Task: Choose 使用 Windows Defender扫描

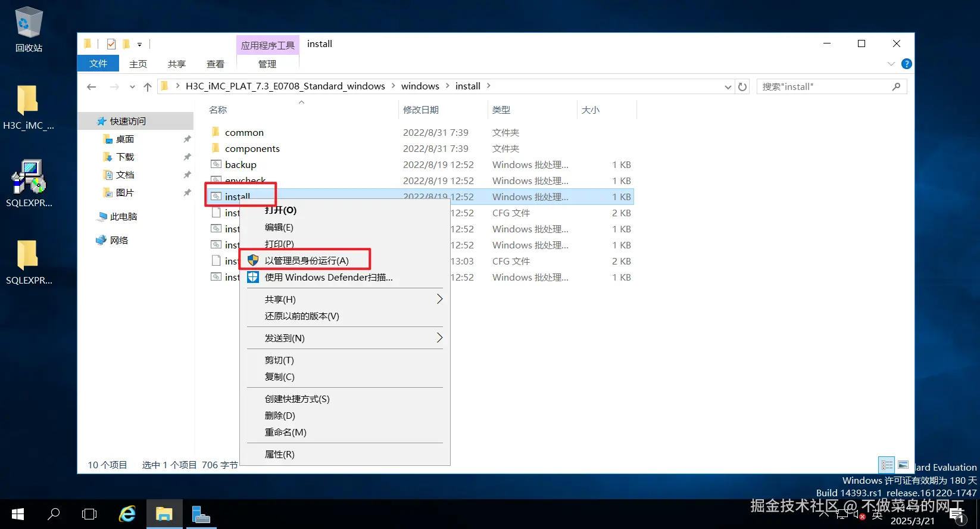Action: [x=345, y=277]
